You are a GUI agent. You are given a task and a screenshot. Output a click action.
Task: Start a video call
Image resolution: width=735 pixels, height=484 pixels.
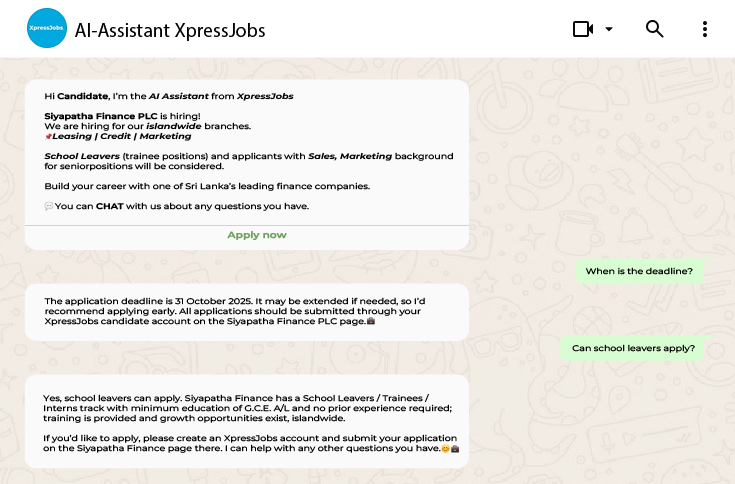point(583,29)
